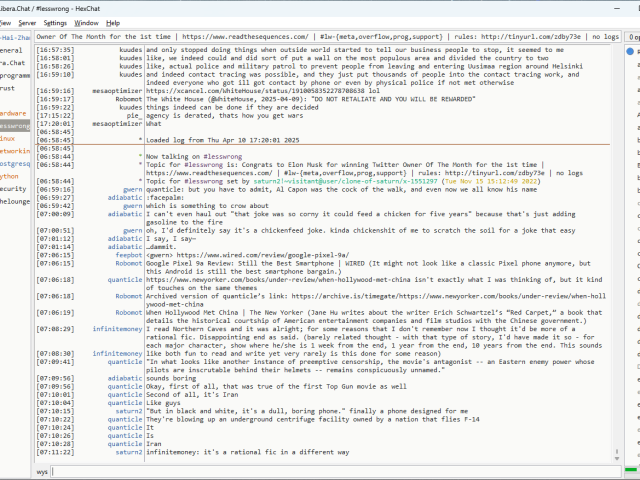Click the nickname button beside the input box

pyautogui.click(x=42, y=471)
